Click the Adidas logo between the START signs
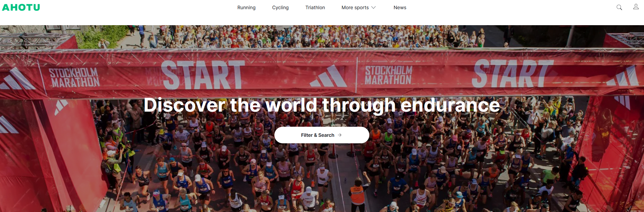The image size is (644, 212). pyautogui.click(x=329, y=76)
